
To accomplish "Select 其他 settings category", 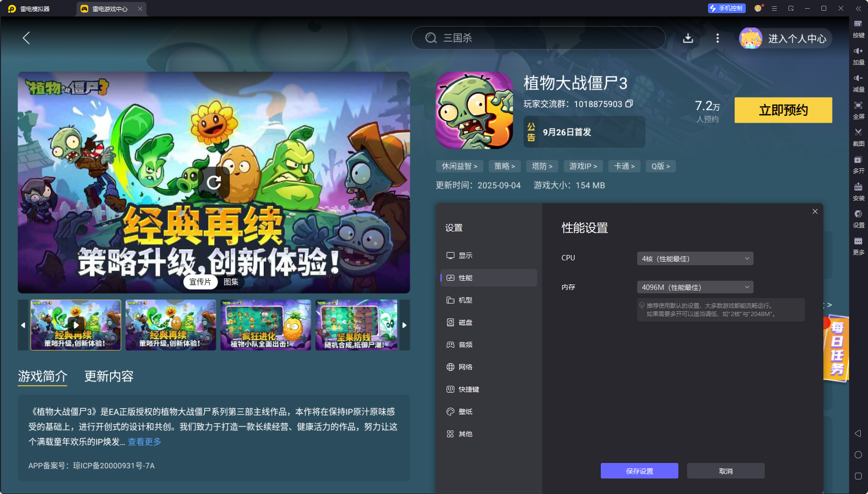I will tap(489, 434).
